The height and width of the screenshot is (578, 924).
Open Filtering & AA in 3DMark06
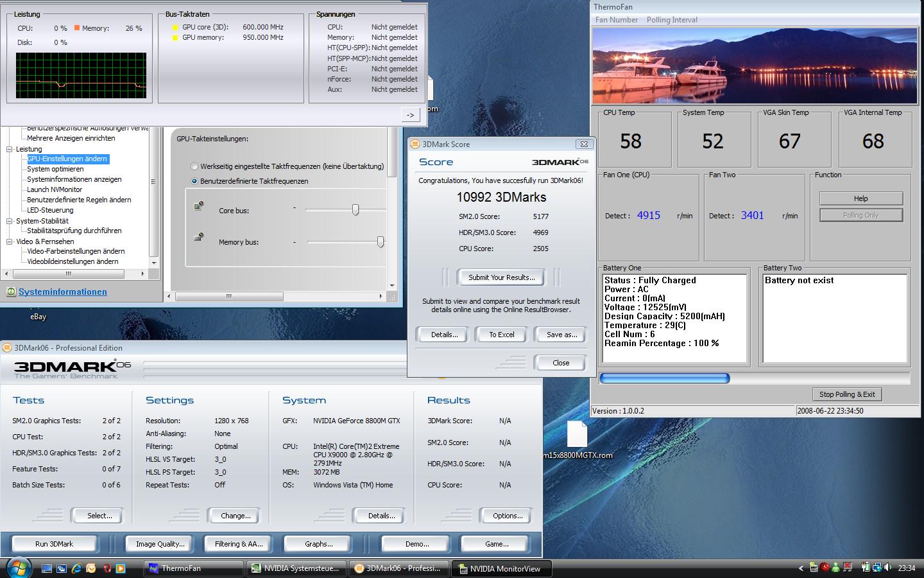point(239,544)
